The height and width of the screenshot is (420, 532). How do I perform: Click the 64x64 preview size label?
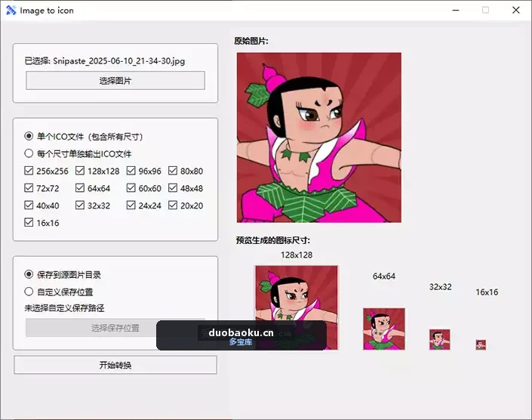[384, 276]
